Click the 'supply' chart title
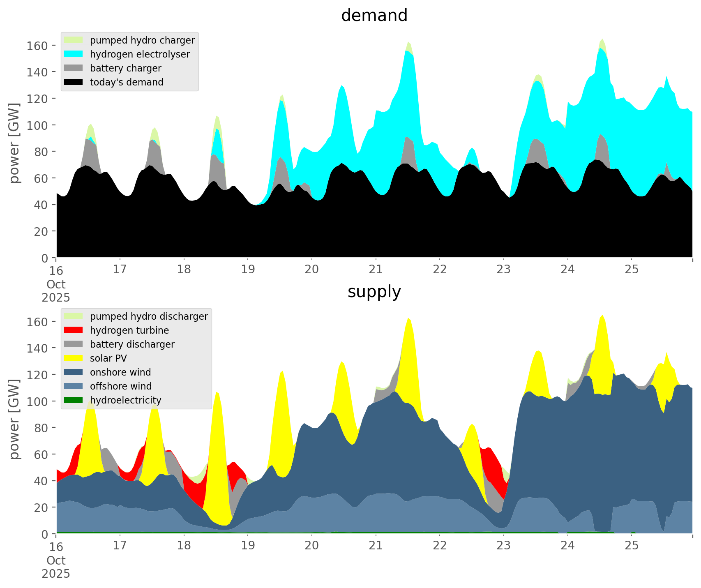Screen dimensions: 701x588 (x=374, y=292)
